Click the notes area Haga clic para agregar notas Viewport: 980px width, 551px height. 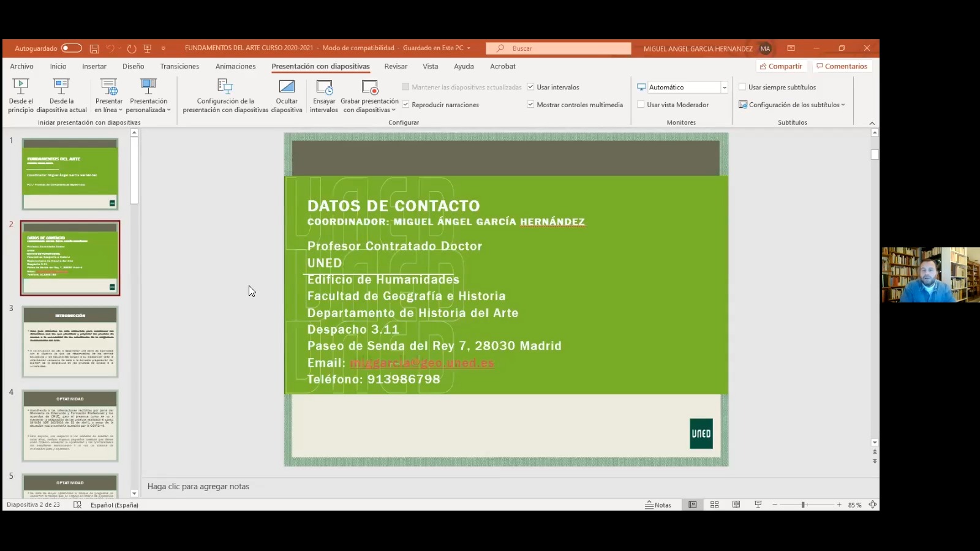coord(198,486)
